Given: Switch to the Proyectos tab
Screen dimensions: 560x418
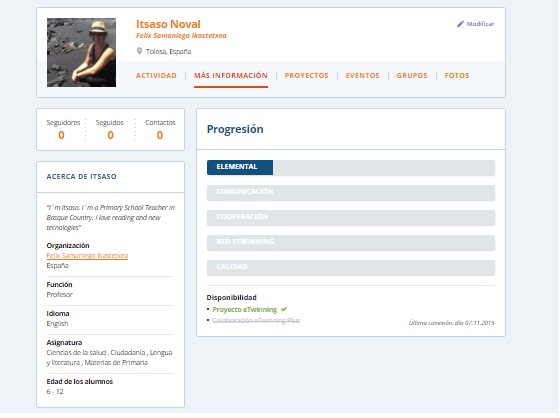Looking at the screenshot, I should [306, 75].
